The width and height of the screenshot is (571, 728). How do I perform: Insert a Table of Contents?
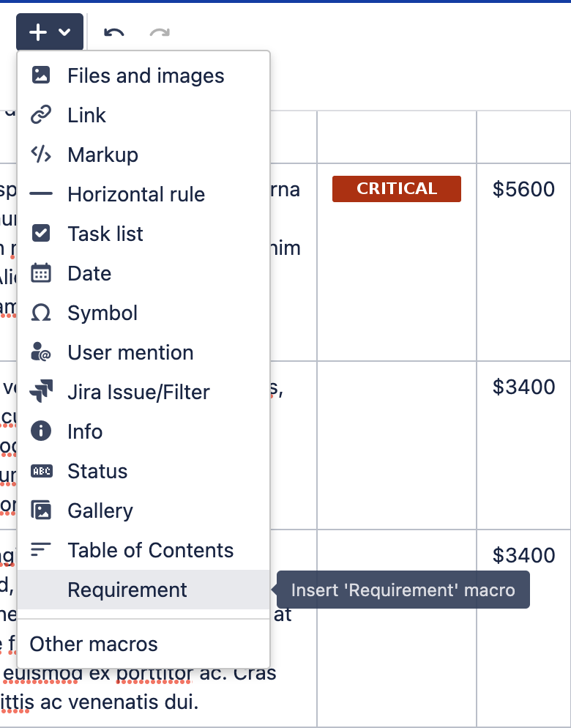(x=149, y=550)
